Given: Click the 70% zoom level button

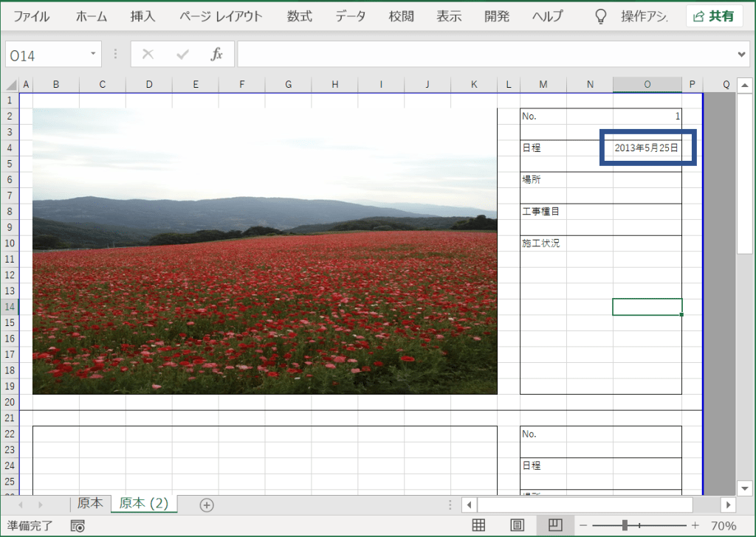Looking at the screenshot, I should pos(724,525).
